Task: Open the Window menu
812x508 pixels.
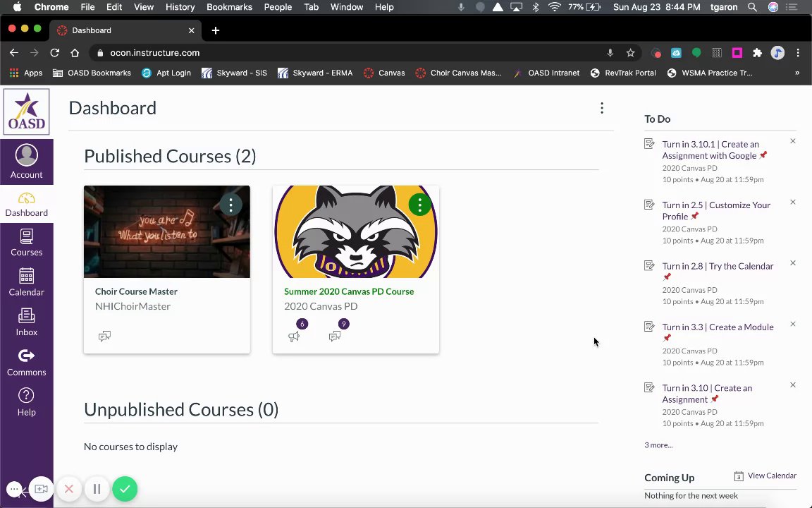Action: click(x=347, y=7)
